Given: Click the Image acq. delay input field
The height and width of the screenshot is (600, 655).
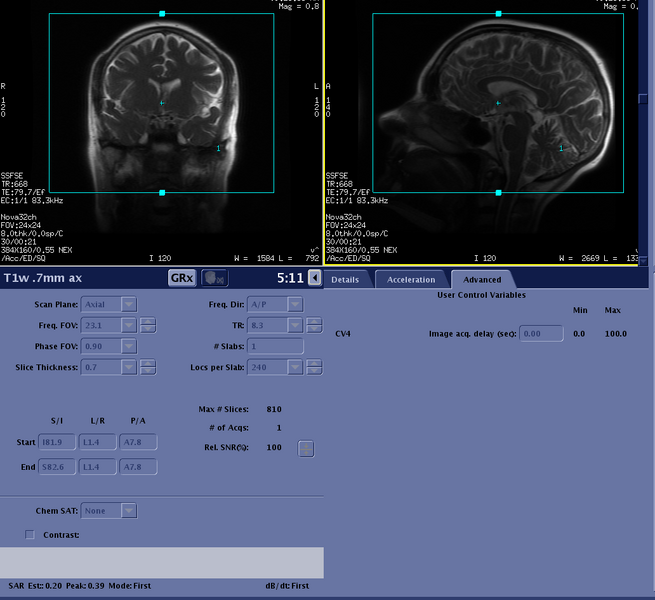Looking at the screenshot, I should click(x=541, y=333).
